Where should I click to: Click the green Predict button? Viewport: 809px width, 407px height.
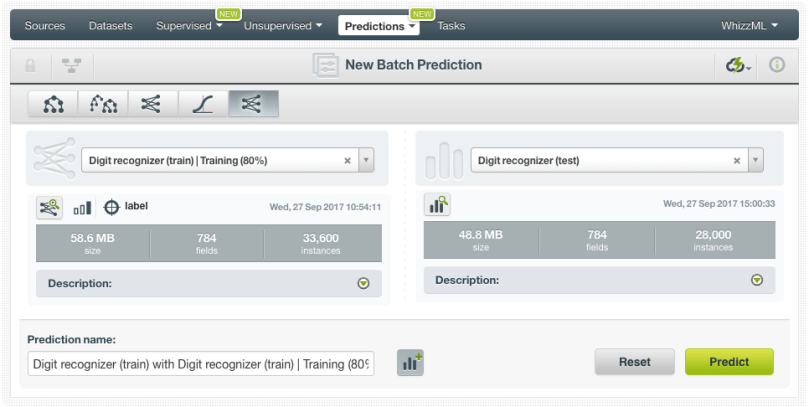729,362
